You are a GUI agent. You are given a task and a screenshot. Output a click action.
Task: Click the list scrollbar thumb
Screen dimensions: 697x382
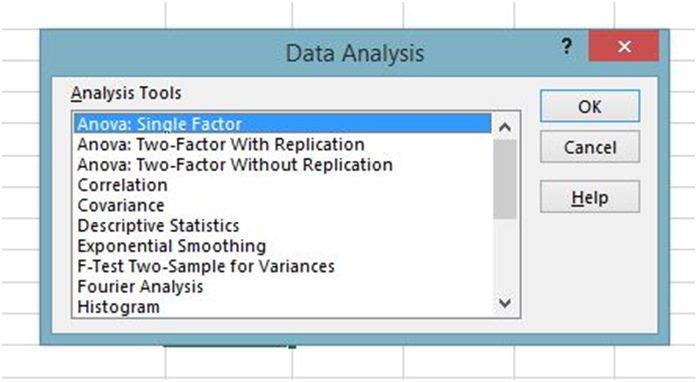505,179
